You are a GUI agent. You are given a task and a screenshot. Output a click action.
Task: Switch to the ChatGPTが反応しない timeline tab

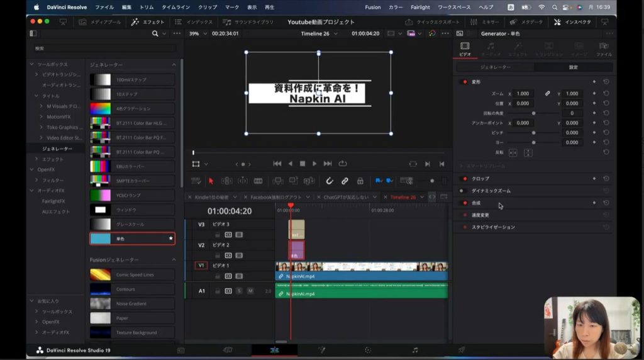347,197
